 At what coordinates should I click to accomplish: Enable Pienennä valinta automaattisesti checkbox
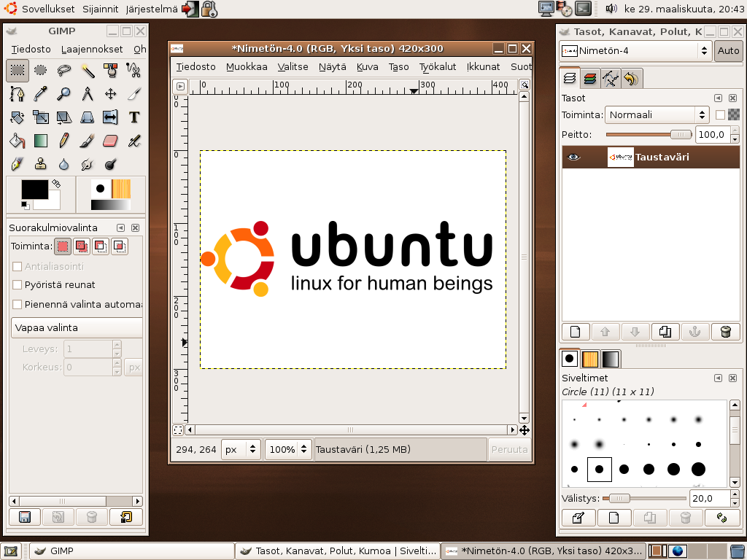(18, 304)
